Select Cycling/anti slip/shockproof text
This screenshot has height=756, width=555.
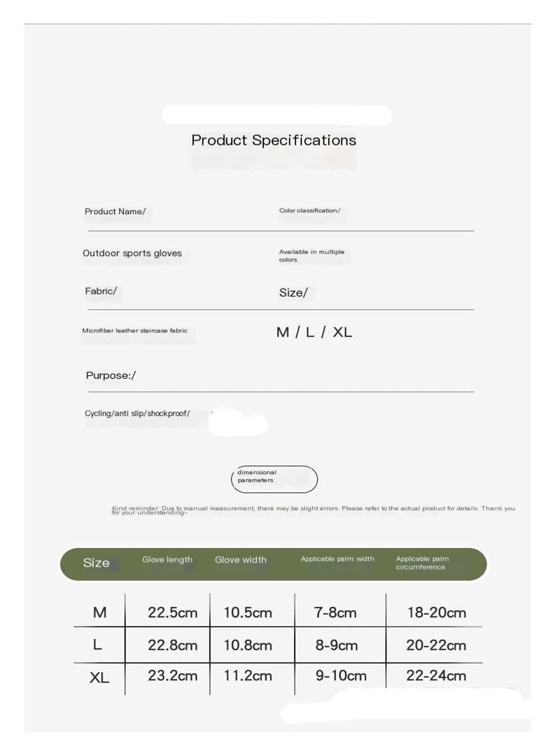tap(137, 413)
